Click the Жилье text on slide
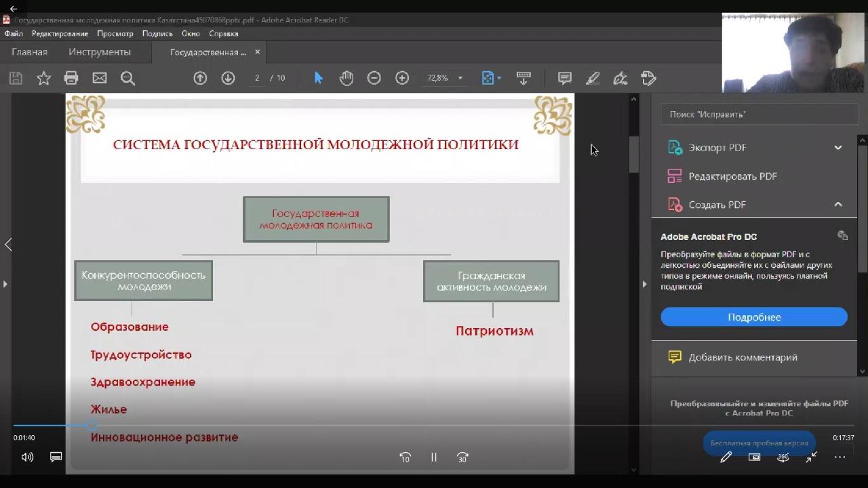Screen dimensions: 868x488 coord(108,409)
